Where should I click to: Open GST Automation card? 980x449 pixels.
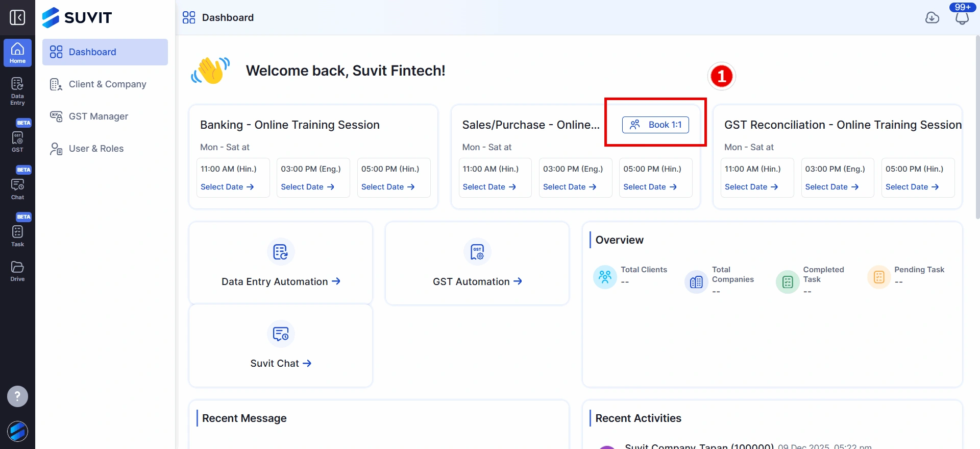coord(477,281)
